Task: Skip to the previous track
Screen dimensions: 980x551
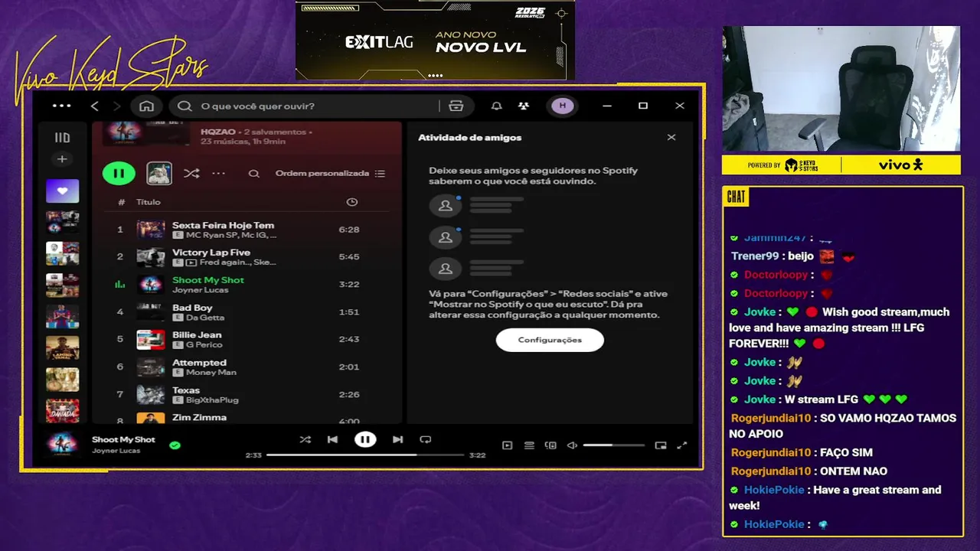Action: point(332,439)
